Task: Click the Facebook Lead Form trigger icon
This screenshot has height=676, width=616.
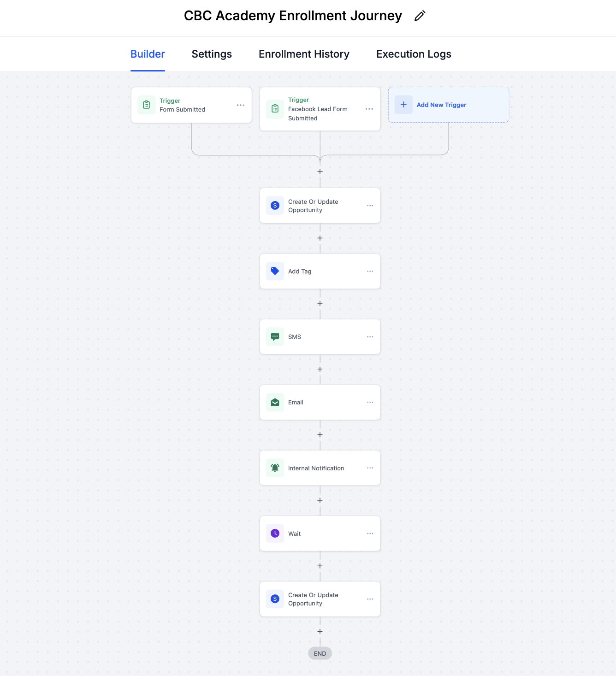Action: pyautogui.click(x=275, y=109)
